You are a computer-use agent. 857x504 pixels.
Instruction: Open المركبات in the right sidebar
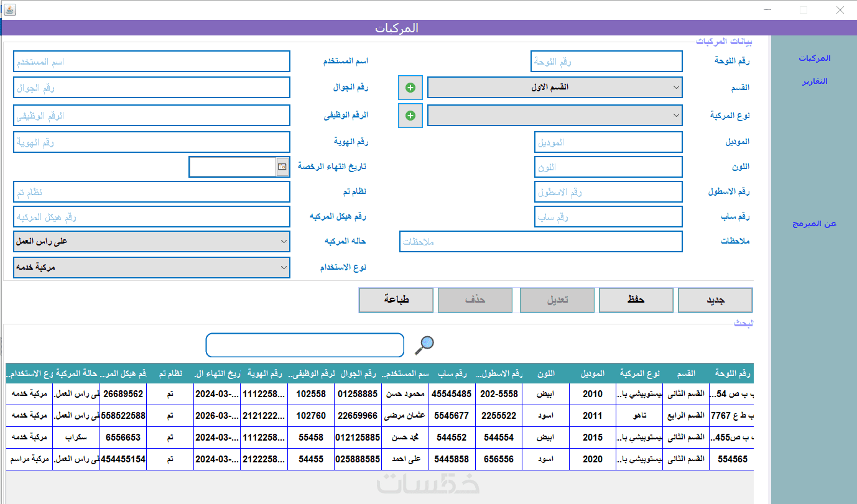coord(815,58)
